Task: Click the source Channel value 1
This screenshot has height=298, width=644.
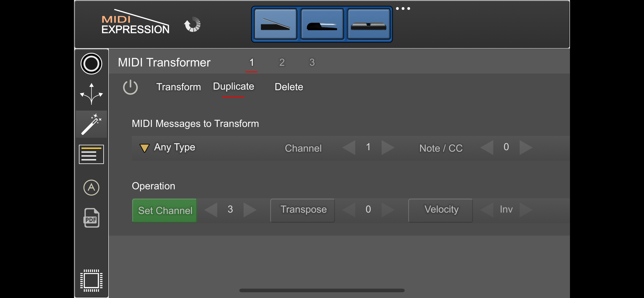Action: tap(368, 147)
